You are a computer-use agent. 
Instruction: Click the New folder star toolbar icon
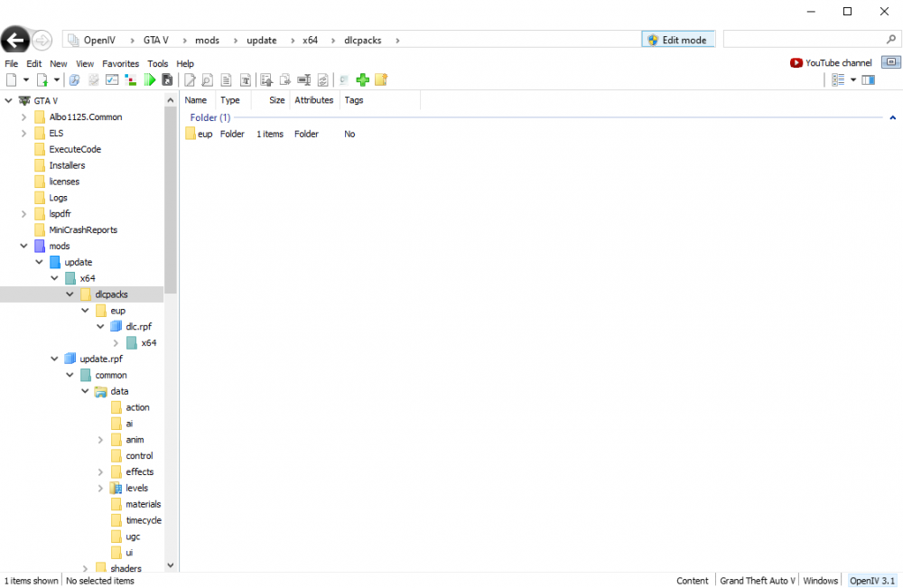point(381,80)
